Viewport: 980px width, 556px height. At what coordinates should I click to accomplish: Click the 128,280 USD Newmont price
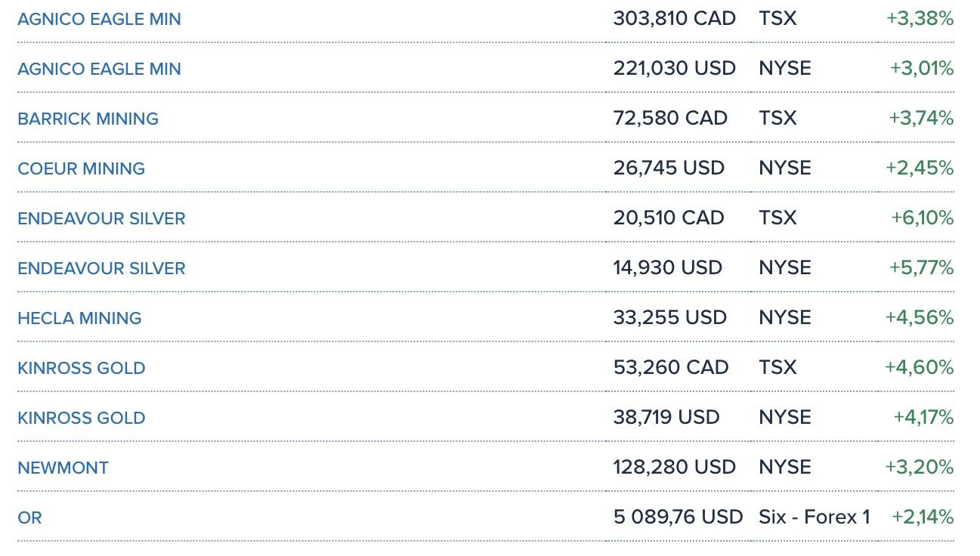tap(674, 468)
